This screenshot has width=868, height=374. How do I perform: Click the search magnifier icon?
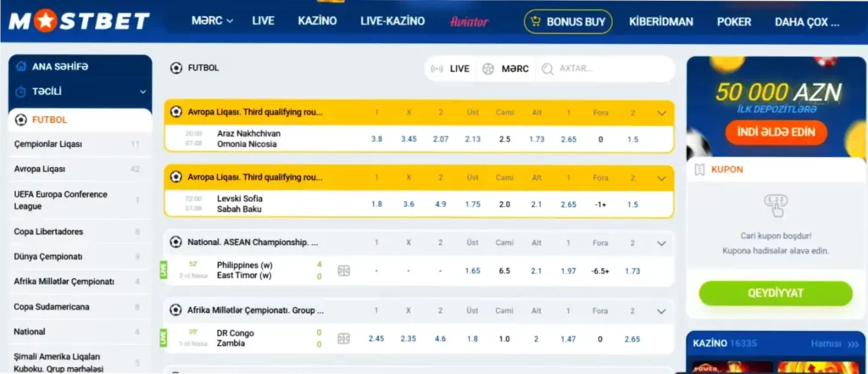point(548,69)
